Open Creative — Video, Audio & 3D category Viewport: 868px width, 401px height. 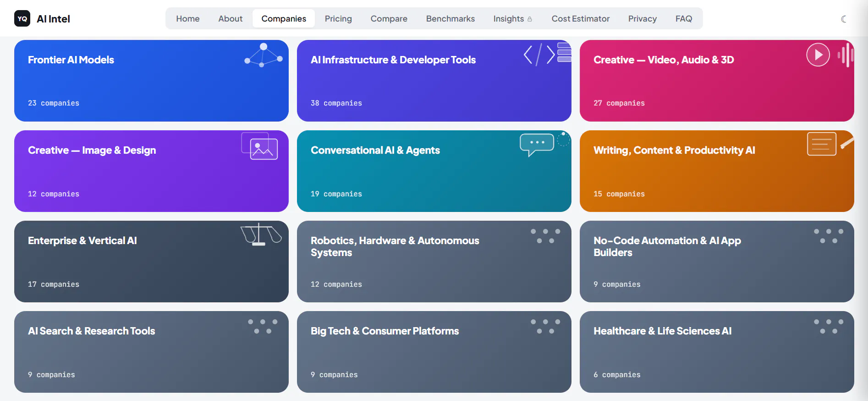[x=717, y=81]
